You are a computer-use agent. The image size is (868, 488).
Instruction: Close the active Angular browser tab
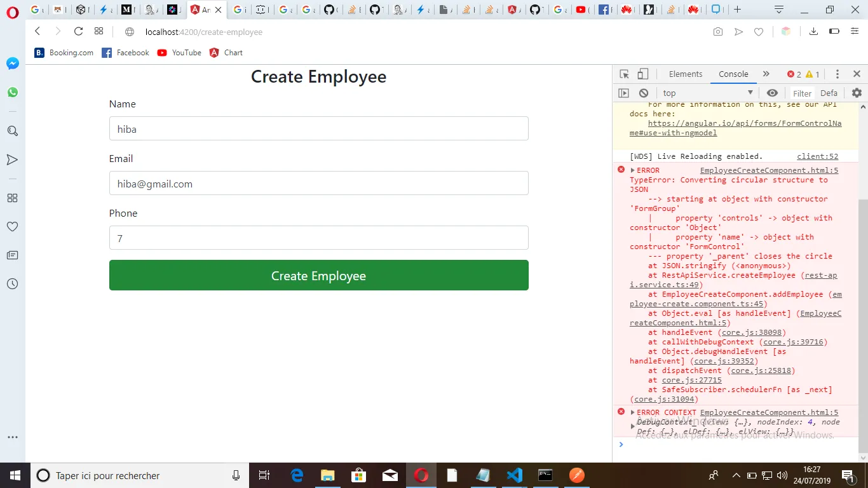pyautogui.click(x=219, y=10)
